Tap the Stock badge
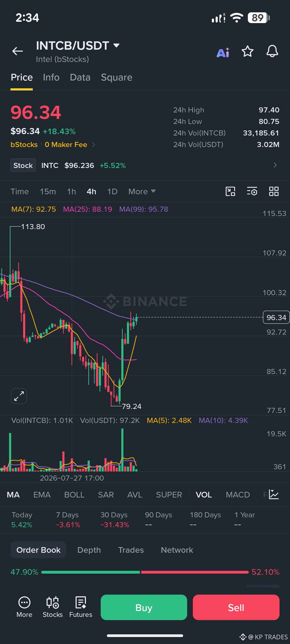Viewport: 290px width, 644px height. pyautogui.click(x=23, y=165)
